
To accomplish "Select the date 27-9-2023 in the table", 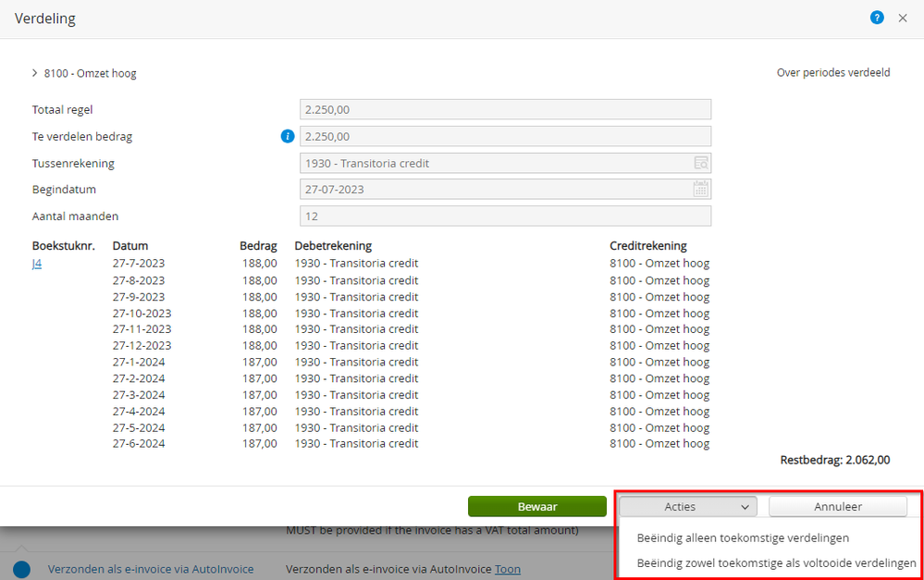I will click(x=139, y=297).
